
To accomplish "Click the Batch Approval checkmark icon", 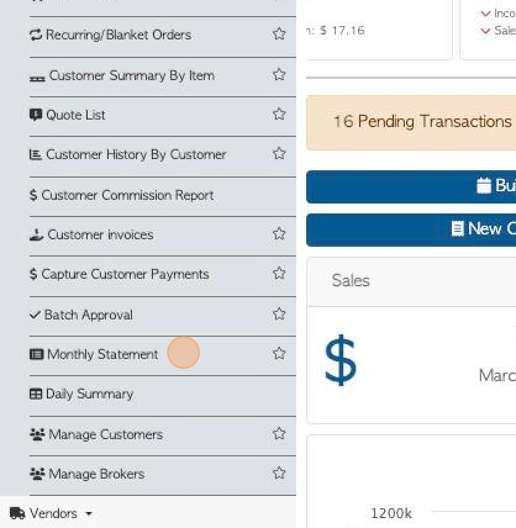I will (x=35, y=315).
